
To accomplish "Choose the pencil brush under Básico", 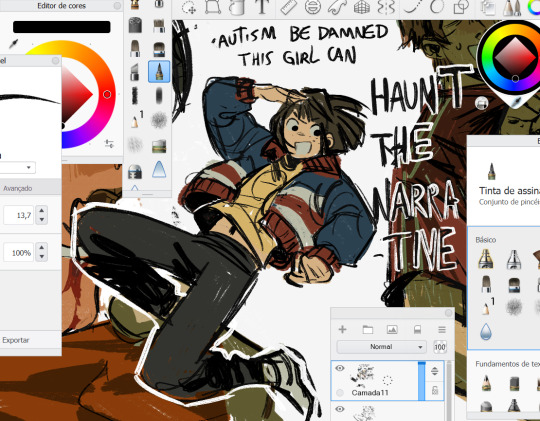I will [x=486, y=308].
